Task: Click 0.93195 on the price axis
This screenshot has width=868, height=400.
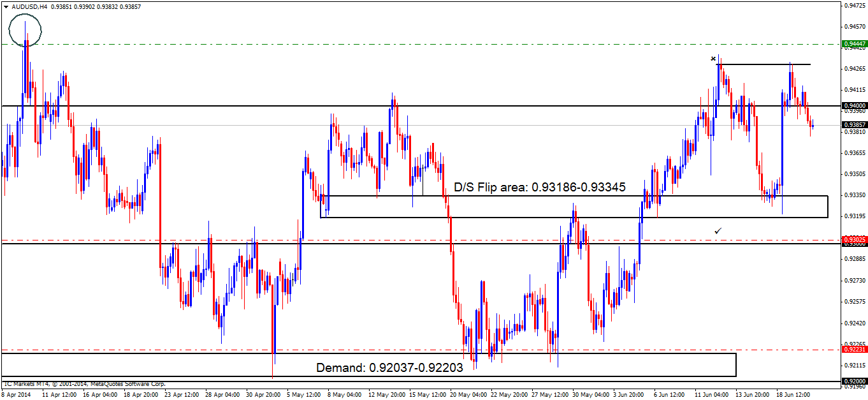Action: [x=854, y=216]
